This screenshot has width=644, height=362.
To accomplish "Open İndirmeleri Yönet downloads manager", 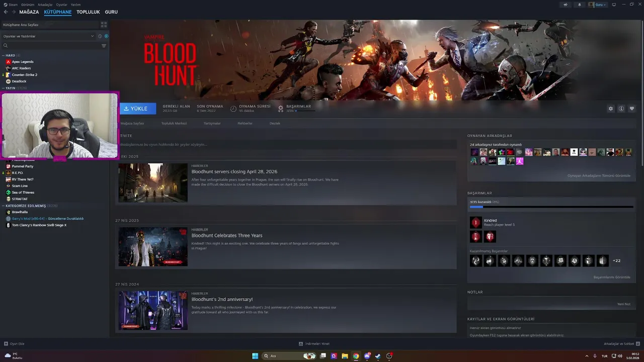I will (x=314, y=344).
